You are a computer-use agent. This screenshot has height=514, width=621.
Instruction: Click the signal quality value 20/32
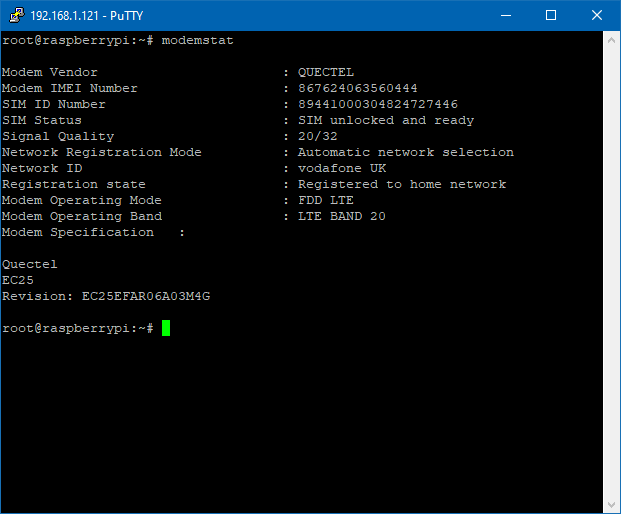click(318, 136)
